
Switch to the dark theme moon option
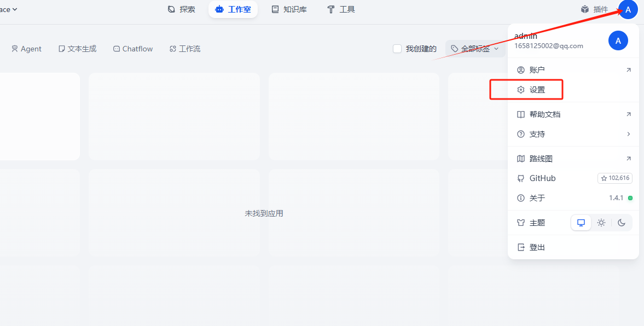[622, 223]
